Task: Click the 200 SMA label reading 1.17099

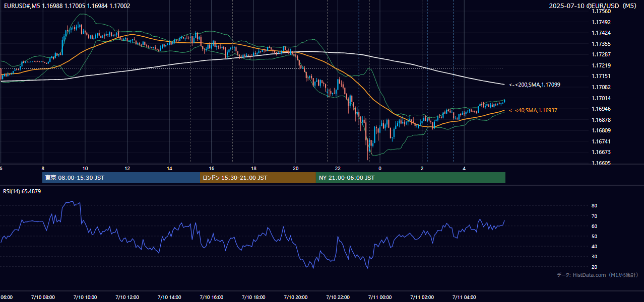Action: tap(535, 85)
